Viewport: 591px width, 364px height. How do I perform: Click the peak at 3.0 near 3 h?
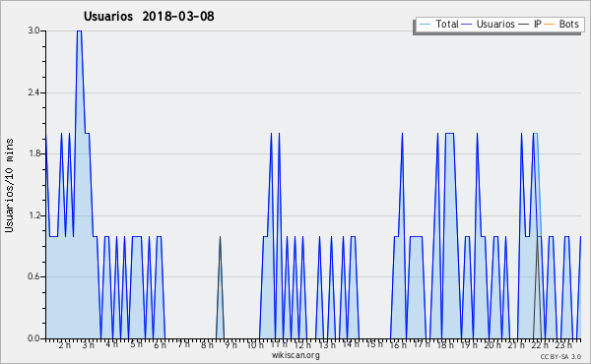pos(79,31)
